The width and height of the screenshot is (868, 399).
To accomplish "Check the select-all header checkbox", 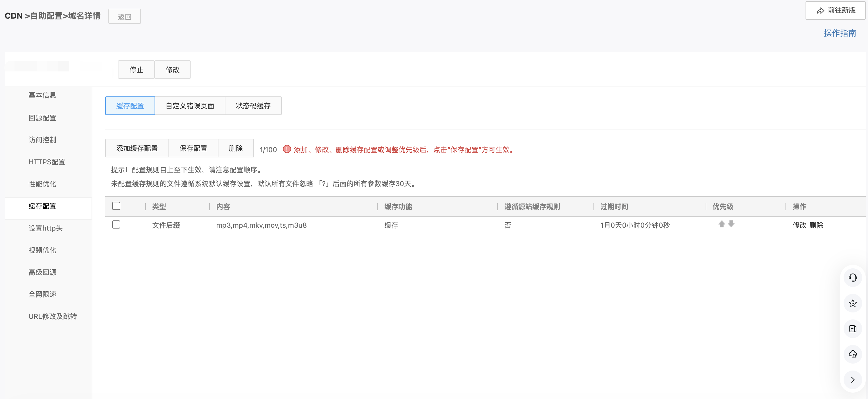I will (x=116, y=206).
